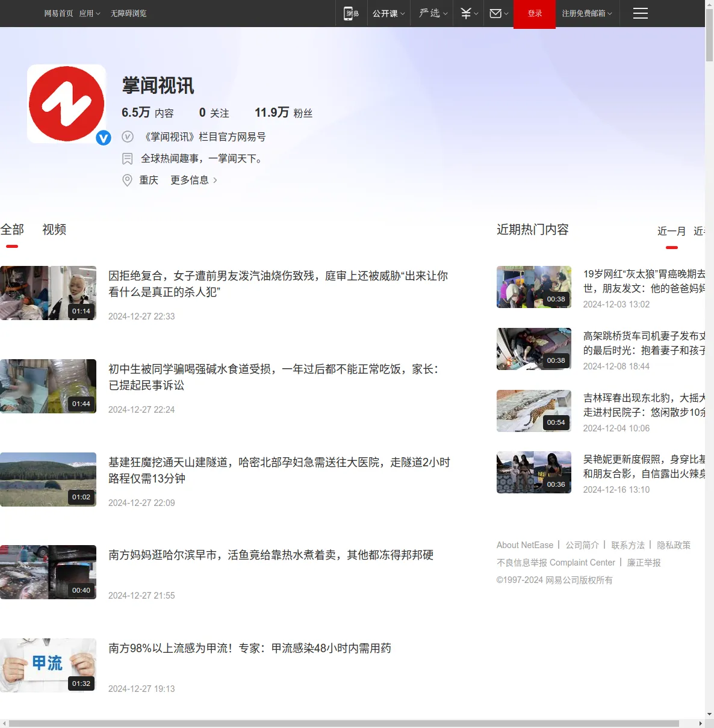Open hot item about 吉林珲春东北豹
Image resolution: width=714 pixels, height=728 pixels.
point(644,405)
